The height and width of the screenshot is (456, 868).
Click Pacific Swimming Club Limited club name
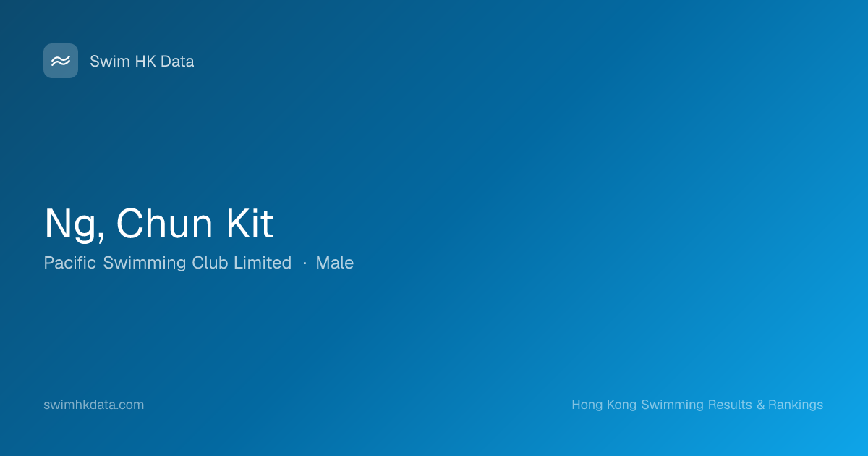point(168,263)
